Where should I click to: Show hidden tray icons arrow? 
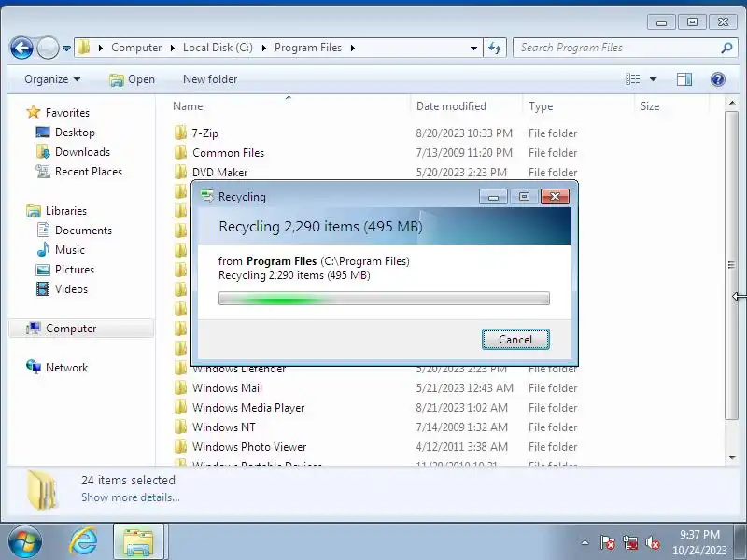tap(585, 542)
